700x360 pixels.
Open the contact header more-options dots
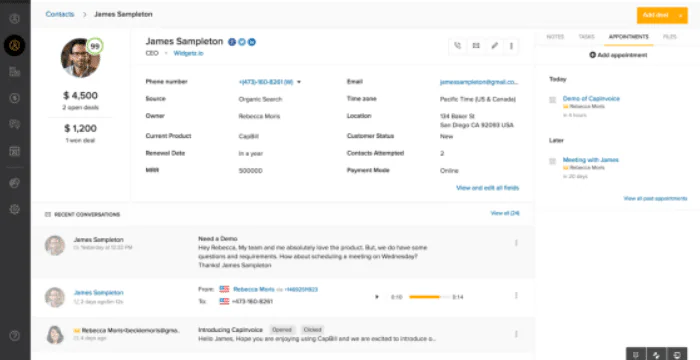click(511, 46)
